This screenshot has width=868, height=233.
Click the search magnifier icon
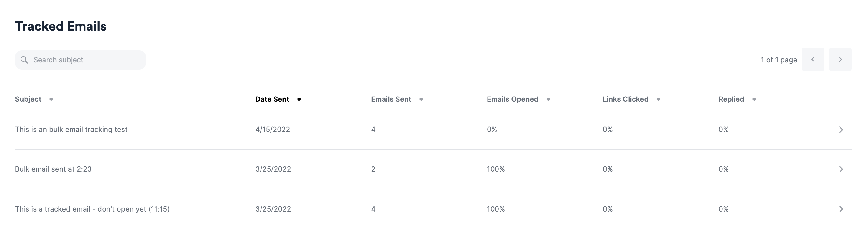click(x=25, y=59)
